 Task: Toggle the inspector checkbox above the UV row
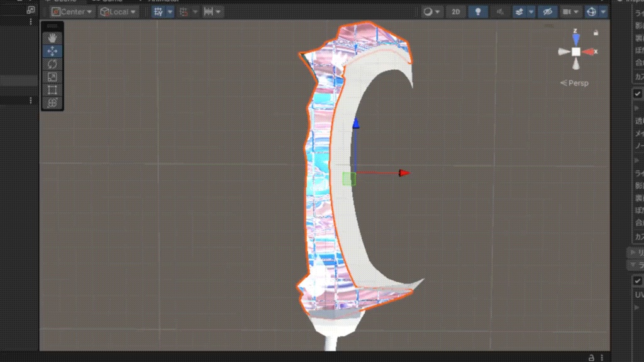point(638,281)
